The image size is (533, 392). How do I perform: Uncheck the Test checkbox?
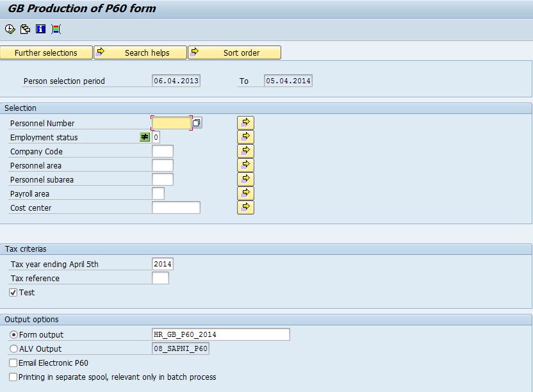[13, 292]
